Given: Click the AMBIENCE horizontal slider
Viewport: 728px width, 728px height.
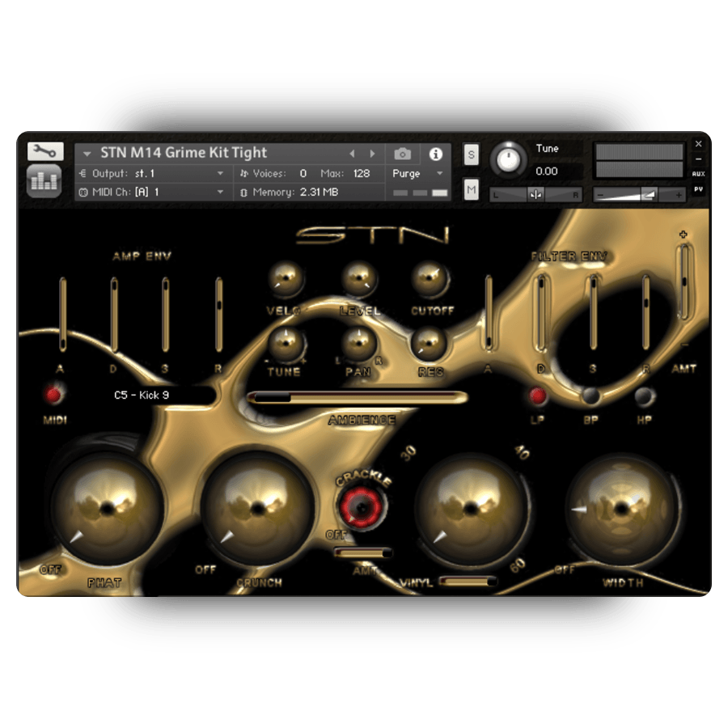Looking at the screenshot, I should [x=357, y=397].
